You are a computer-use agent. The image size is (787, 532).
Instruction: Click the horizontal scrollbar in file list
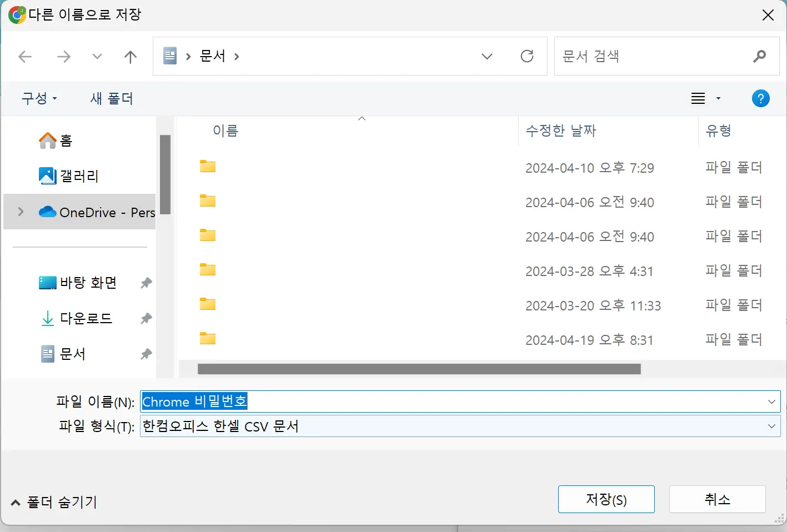point(419,369)
